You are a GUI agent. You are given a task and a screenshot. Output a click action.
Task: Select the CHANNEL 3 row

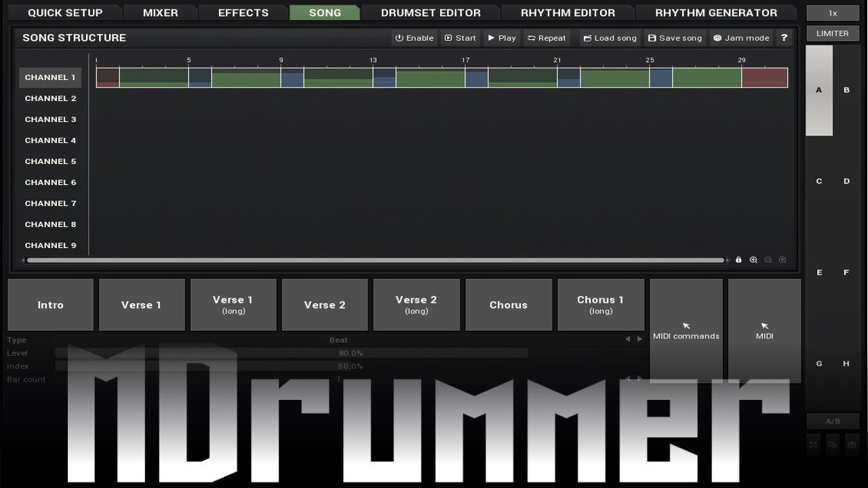click(50, 119)
